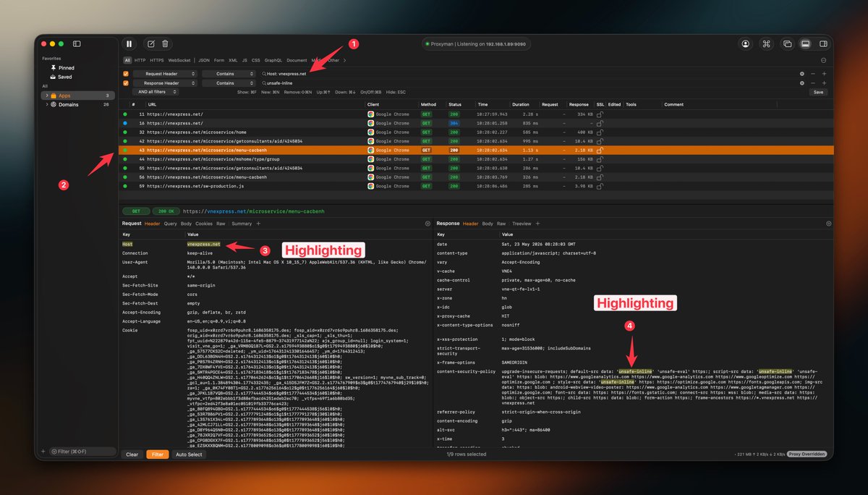This screenshot has height=495, width=868.
Task: Open the Request Query tab
Action: (x=171, y=224)
